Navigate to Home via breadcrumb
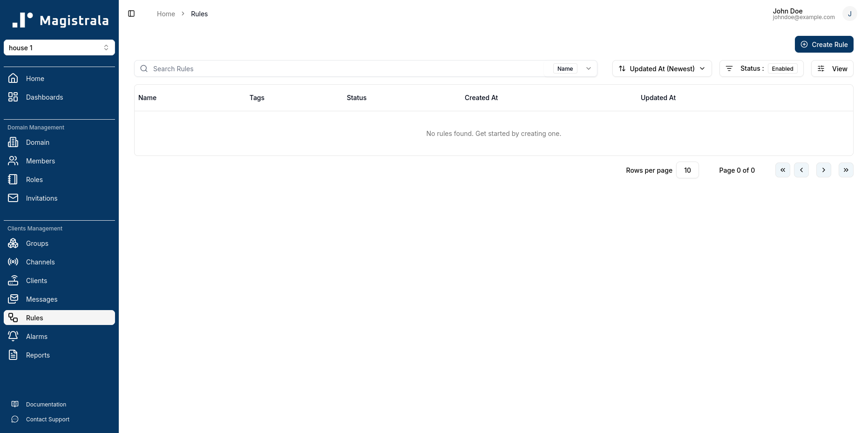Image resolution: width=868 pixels, height=433 pixels. coord(166,14)
